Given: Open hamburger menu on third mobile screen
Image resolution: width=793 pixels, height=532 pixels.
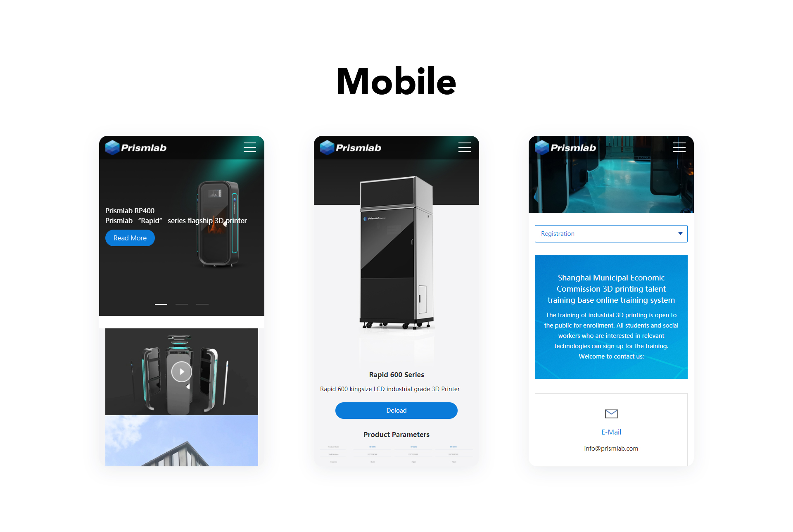Looking at the screenshot, I should (x=679, y=147).
